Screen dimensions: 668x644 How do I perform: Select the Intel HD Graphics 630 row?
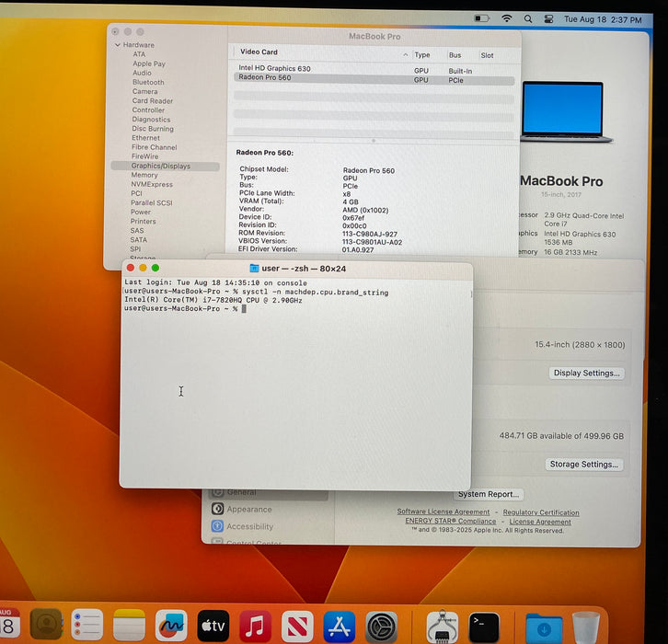(x=374, y=69)
